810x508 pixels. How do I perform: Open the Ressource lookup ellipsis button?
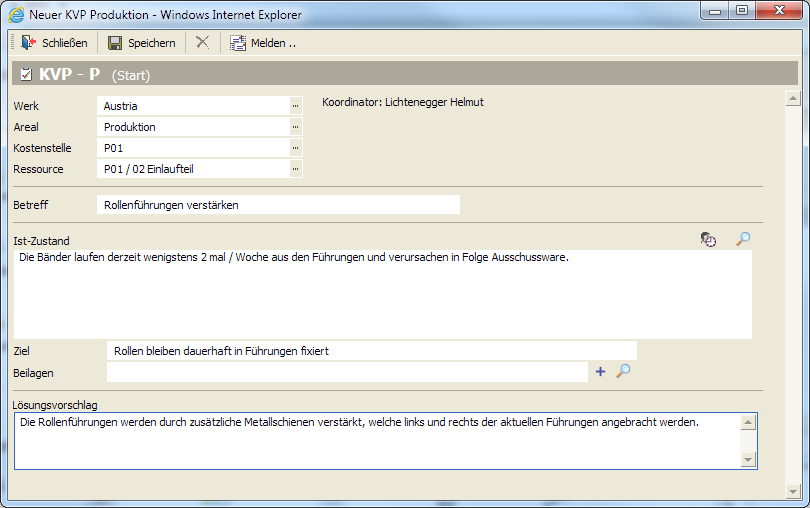[x=295, y=169]
